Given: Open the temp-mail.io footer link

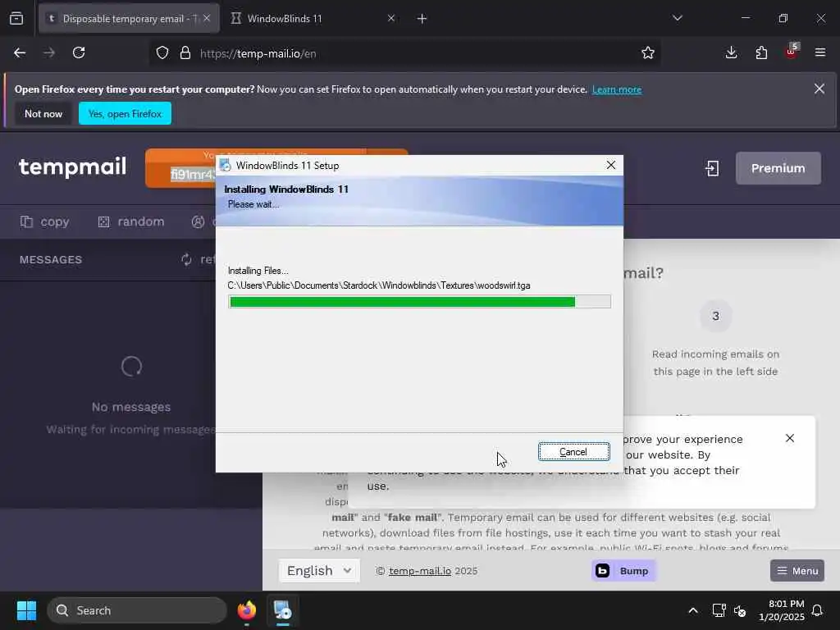Looking at the screenshot, I should (420, 571).
